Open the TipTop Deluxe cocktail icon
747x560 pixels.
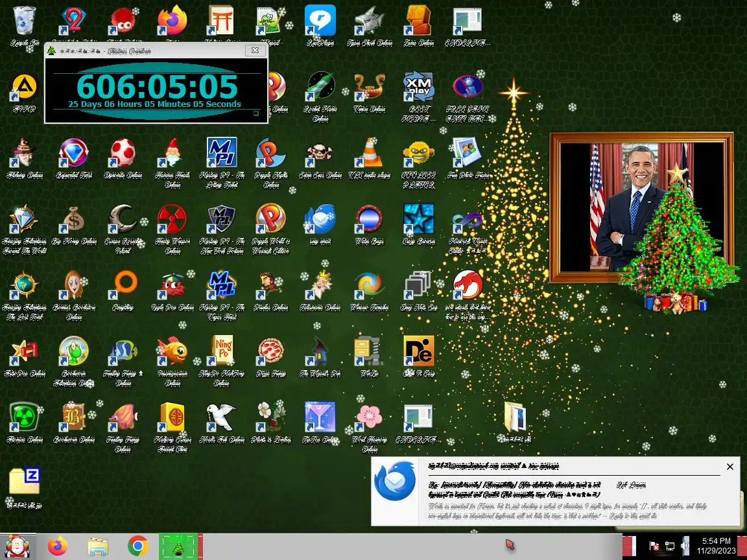[x=320, y=418]
